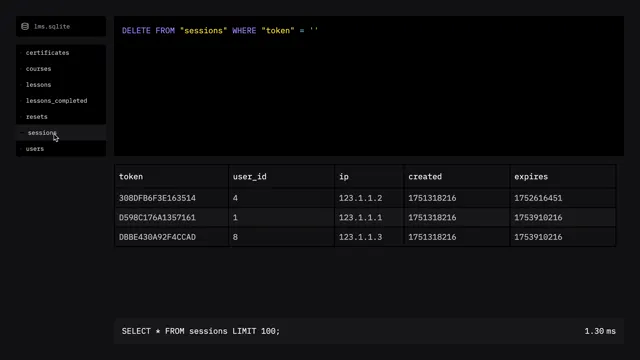The width and height of the screenshot is (640, 360).
Task: Select user_id cell with value 4
Action: pos(281,198)
